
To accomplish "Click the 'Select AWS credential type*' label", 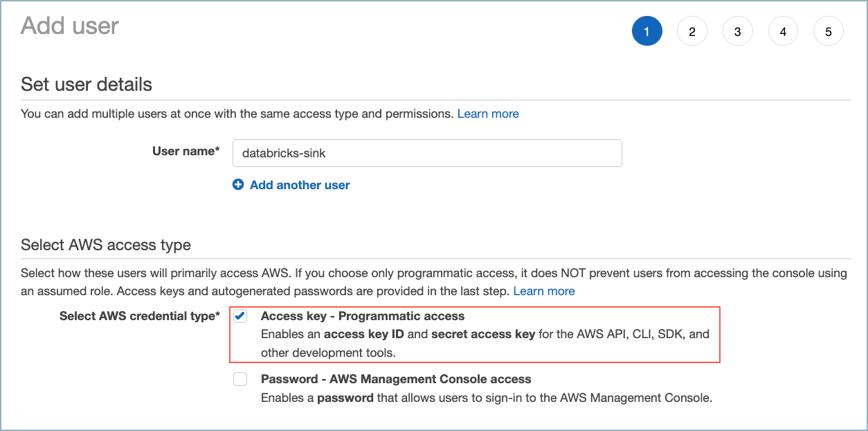I will 140,316.
